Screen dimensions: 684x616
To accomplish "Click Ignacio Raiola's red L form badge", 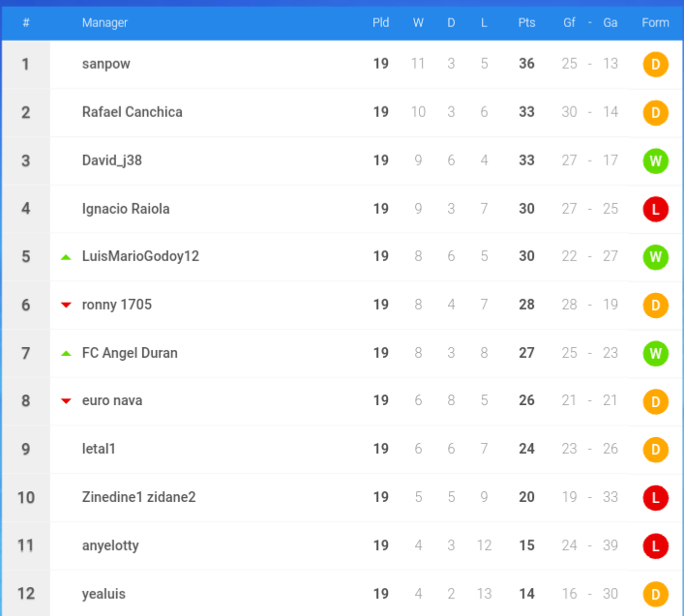I will point(655,209).
